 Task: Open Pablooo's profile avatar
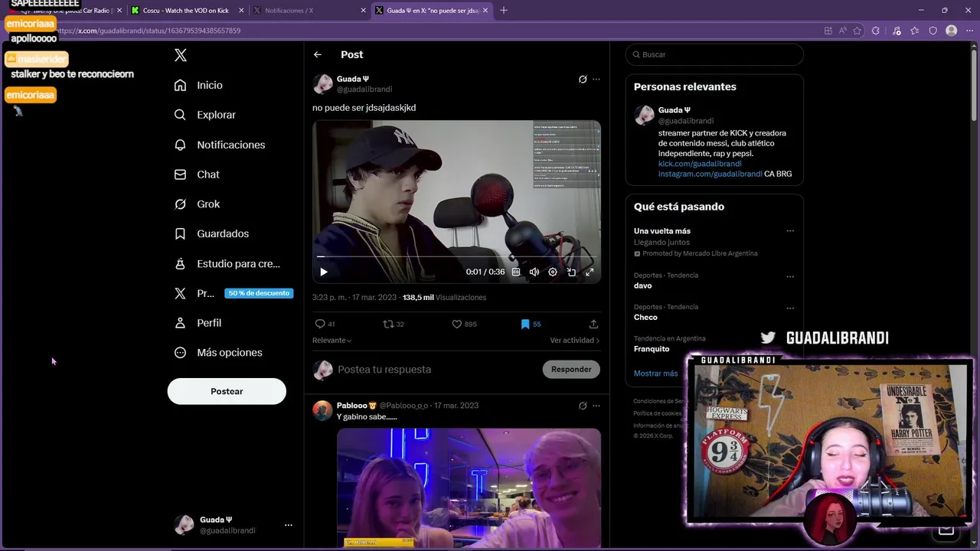click(323, 410)
